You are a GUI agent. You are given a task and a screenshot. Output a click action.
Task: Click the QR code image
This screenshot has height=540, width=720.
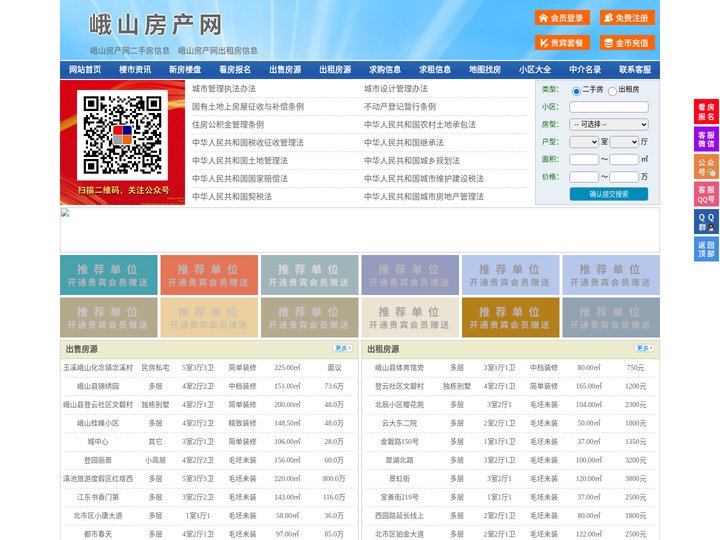tap(122, 135)
